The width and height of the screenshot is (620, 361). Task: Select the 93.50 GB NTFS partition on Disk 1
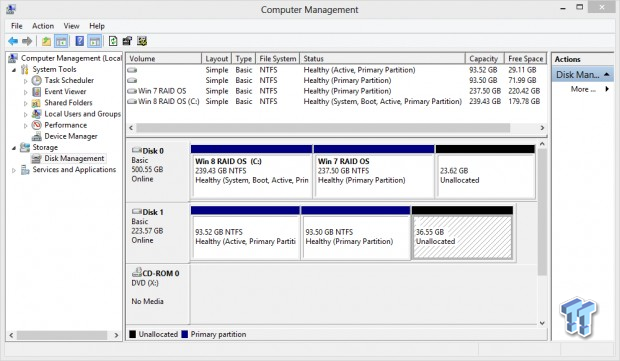[355, 233]
